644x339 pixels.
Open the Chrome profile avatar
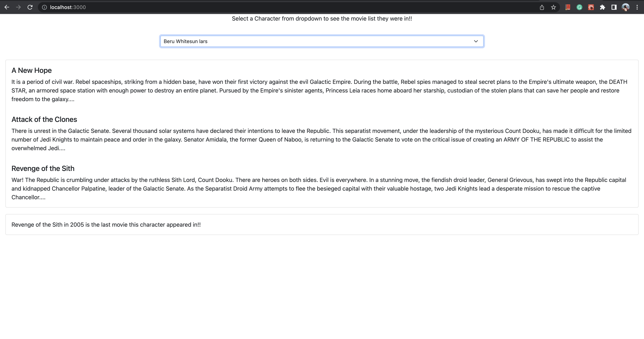[625, 7]
